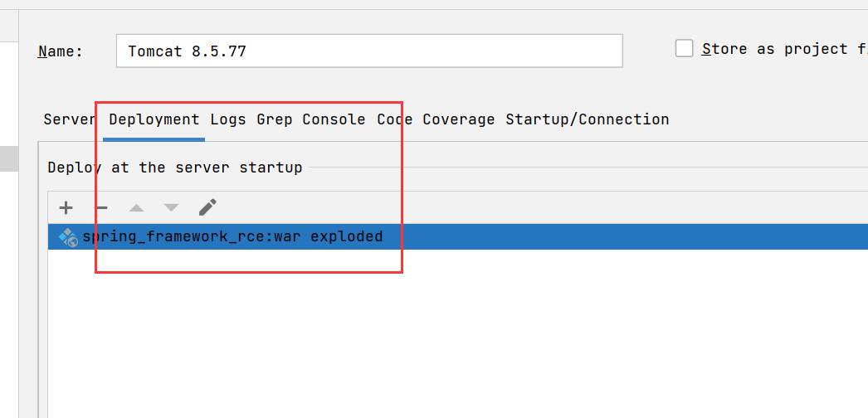
Task: Click the Deploy at the server startup heading
Action: pyautogui.click(x=175, y=168)
